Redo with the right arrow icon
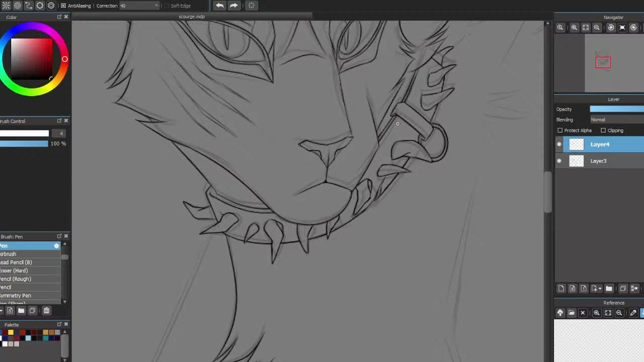The image size is (644, 362). click(234, 6)
